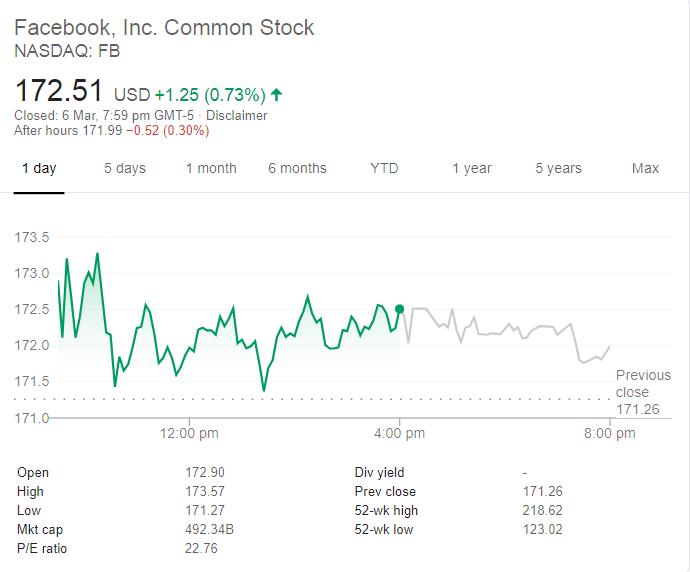
Task: Select the YTD tab
Action: (x=384, y=168)
